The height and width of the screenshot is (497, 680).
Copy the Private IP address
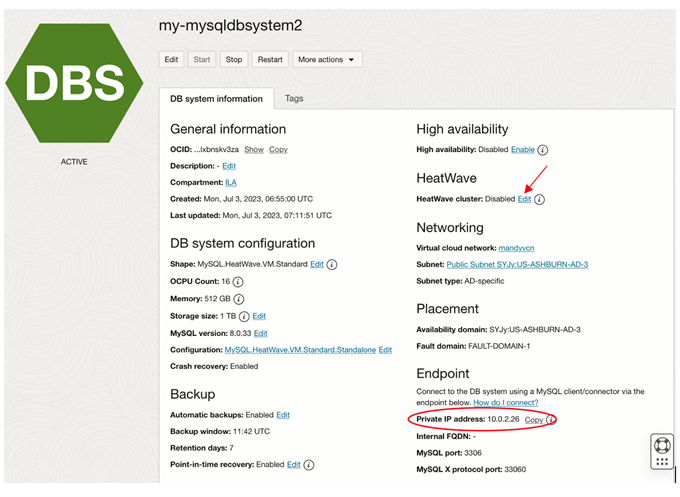534,420
